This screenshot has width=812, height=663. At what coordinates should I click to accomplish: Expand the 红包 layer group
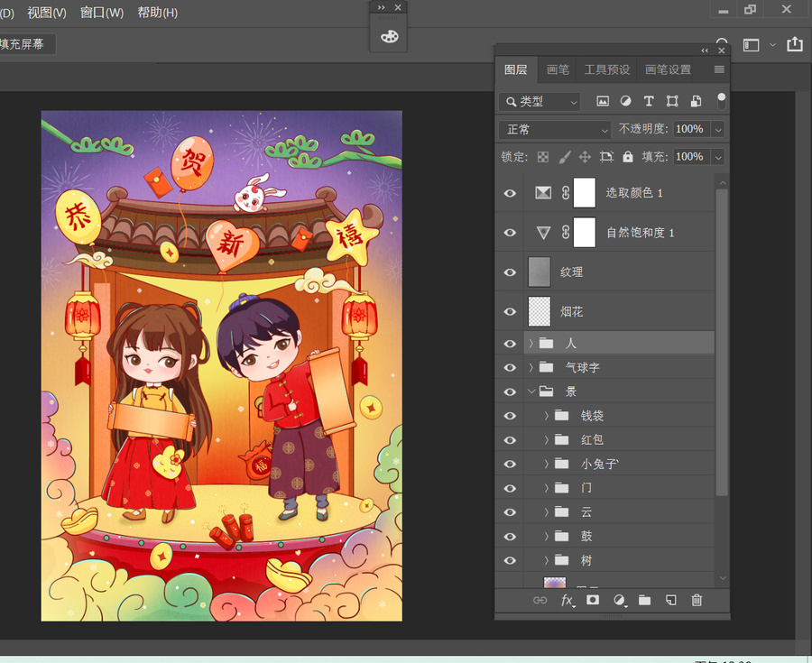547,439
